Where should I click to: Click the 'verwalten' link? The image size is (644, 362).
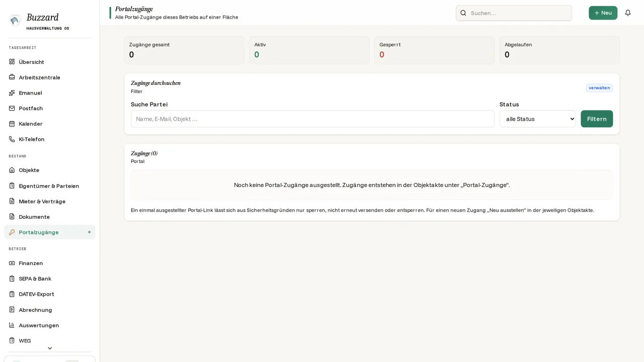pos(599,88)
